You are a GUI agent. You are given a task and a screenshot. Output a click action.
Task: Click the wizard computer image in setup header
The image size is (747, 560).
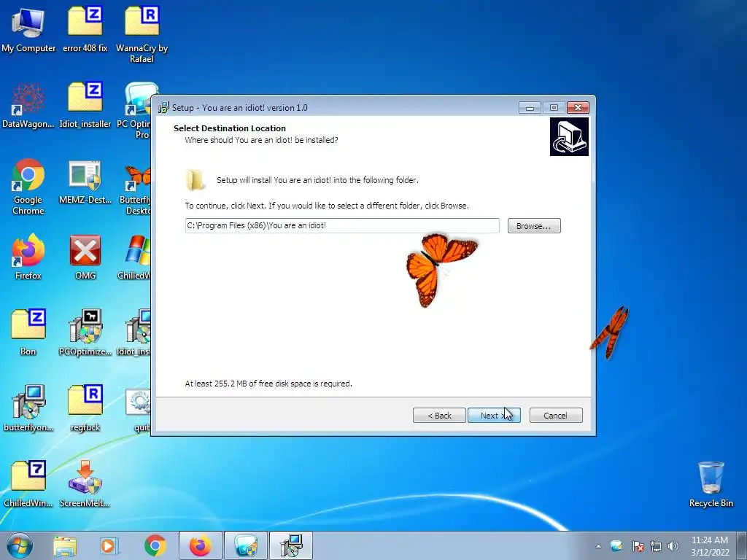pyautogui.click(x=569, y=137)
